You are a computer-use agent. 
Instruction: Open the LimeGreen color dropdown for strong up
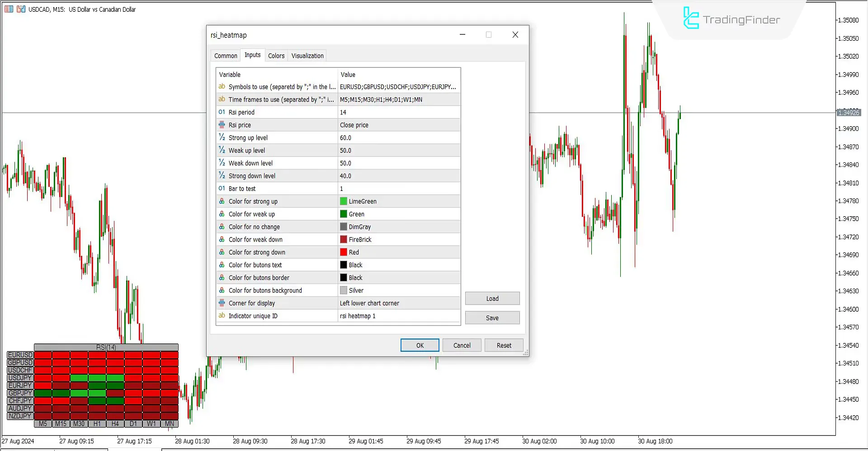coord(399,201)
